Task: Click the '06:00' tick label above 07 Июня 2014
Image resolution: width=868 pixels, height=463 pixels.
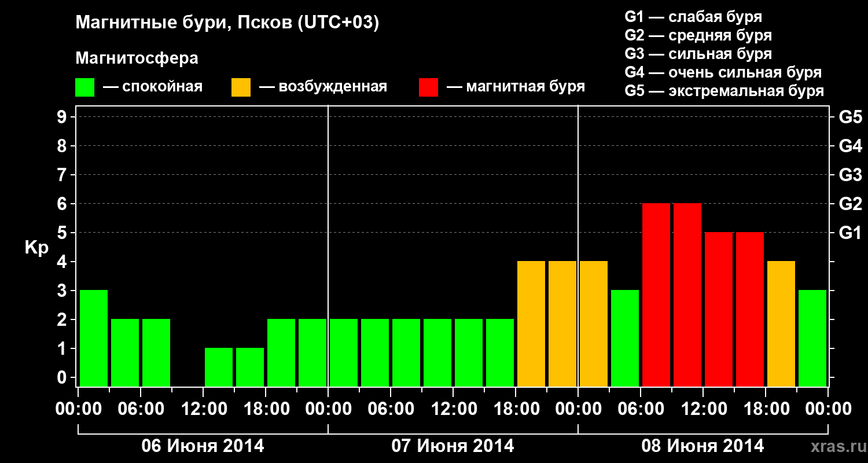Action: (x=391, y=409)
